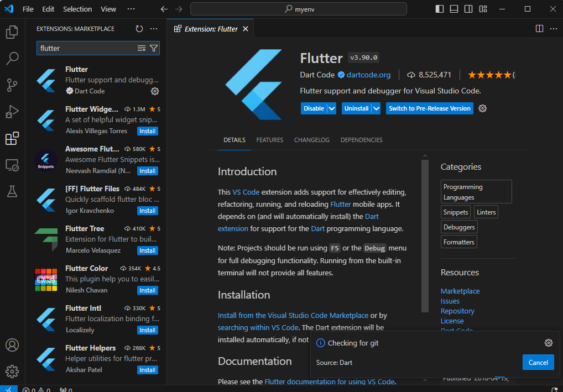Select the Snippets category tag
This screenshot has height=392, width=563.
coord(456,212)
